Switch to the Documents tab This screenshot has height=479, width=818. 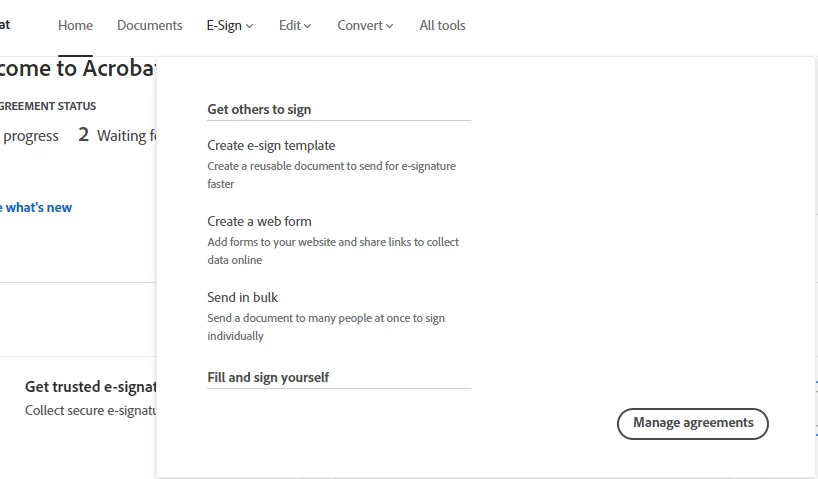pos(150,25)
